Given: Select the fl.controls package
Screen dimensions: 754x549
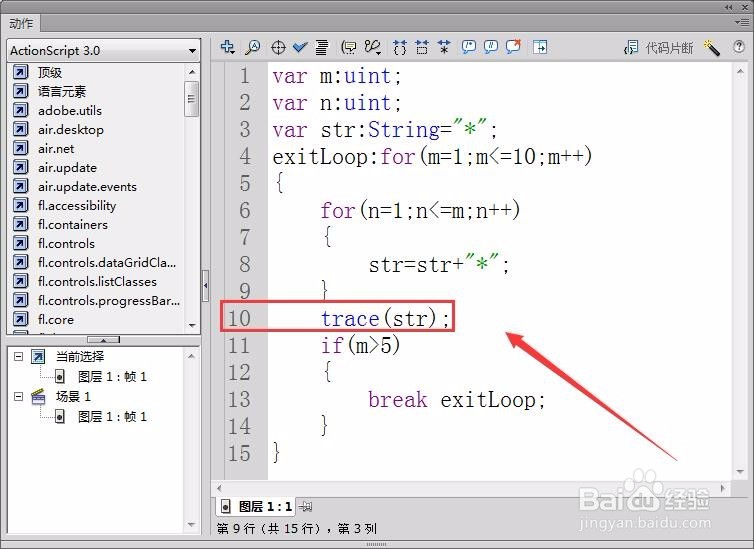Looking at the screenshot, I should (66, 244).
